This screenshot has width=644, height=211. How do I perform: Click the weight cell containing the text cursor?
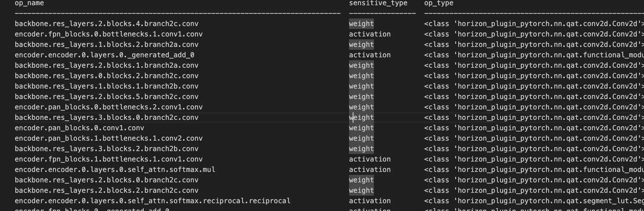click(361, 118)
